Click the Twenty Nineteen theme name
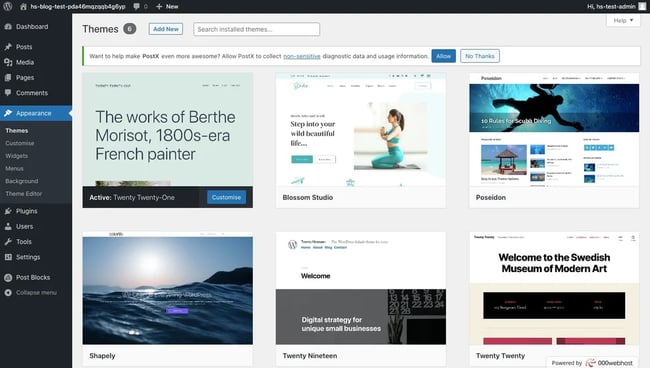Viewport: 650px width, 368px height. click(310, 356)
